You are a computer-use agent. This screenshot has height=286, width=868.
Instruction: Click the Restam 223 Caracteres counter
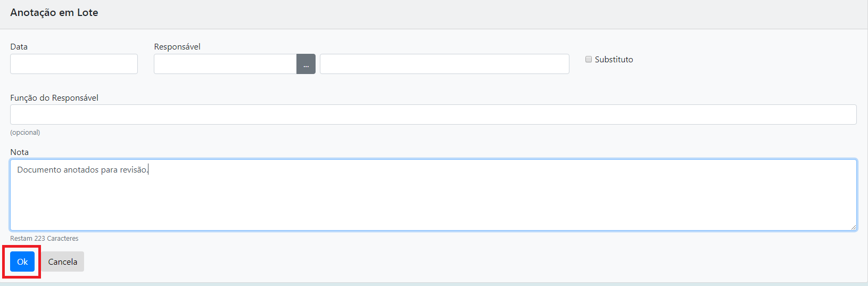pos(44,239)
